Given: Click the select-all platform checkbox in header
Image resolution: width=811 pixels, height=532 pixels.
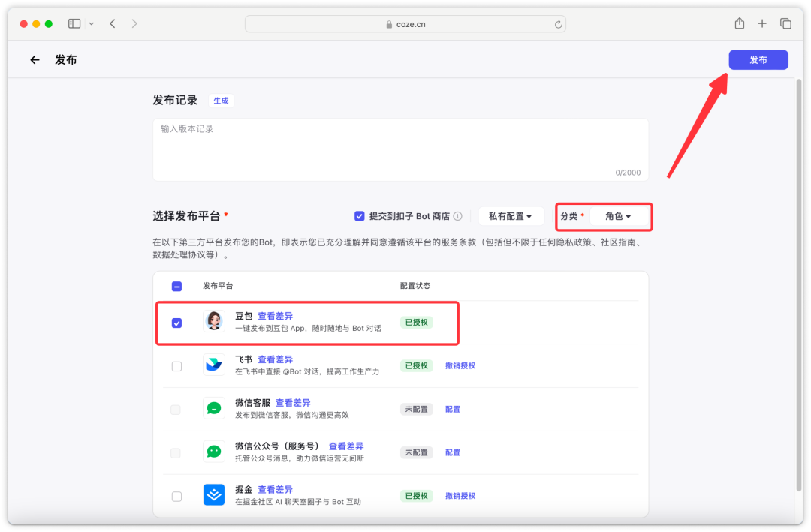Looking at the screenshot, I should (x=176, y=286).
